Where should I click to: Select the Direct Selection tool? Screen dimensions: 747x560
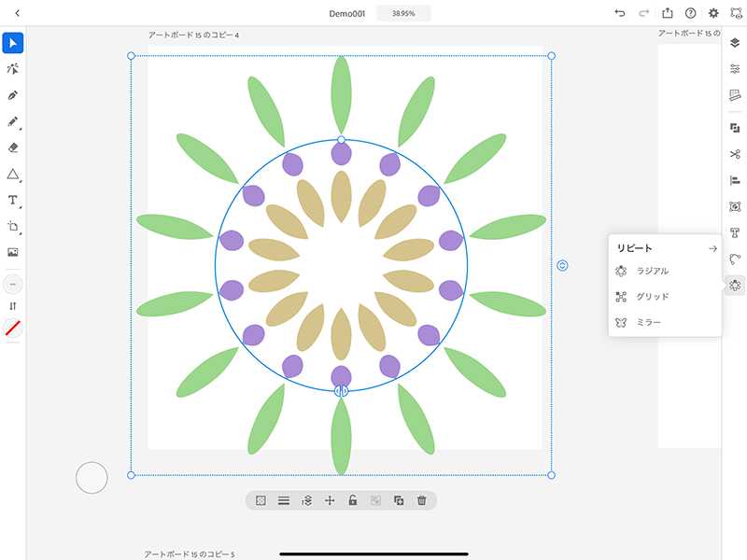point(13,69)
